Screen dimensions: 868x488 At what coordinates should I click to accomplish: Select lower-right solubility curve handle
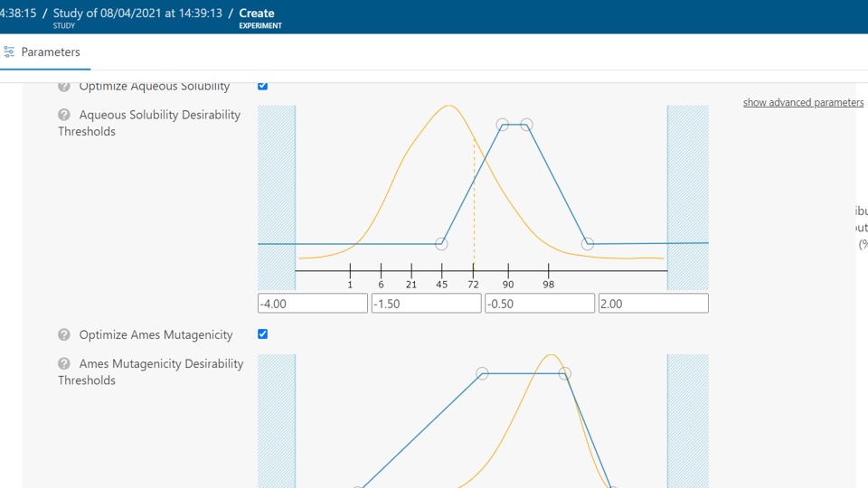588,244
